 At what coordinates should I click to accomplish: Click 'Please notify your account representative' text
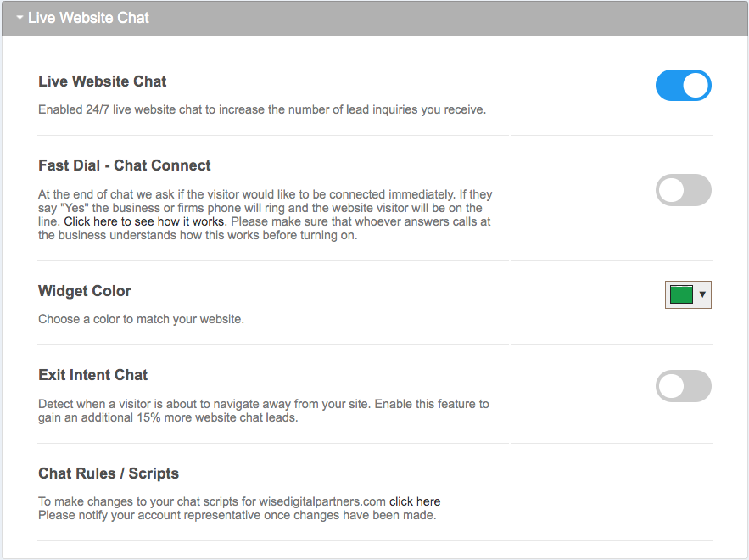point(237,515)
